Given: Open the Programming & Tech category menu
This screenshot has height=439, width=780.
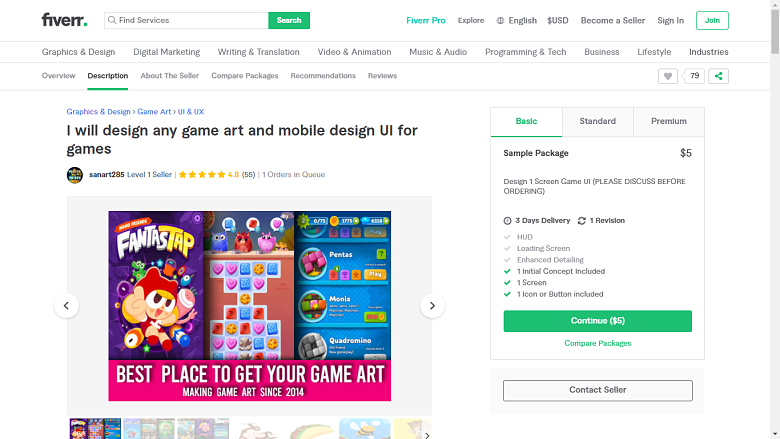Looking at the screenshot, I should click(525, 52).
